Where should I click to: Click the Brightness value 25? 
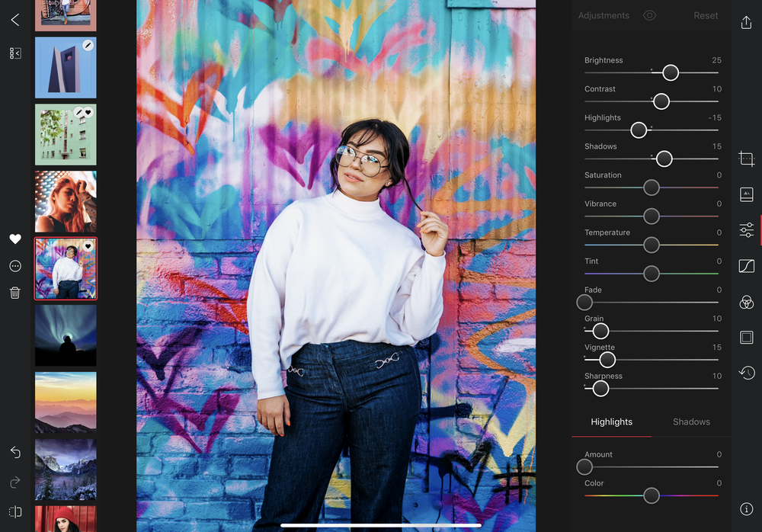(x=716, y=60)
